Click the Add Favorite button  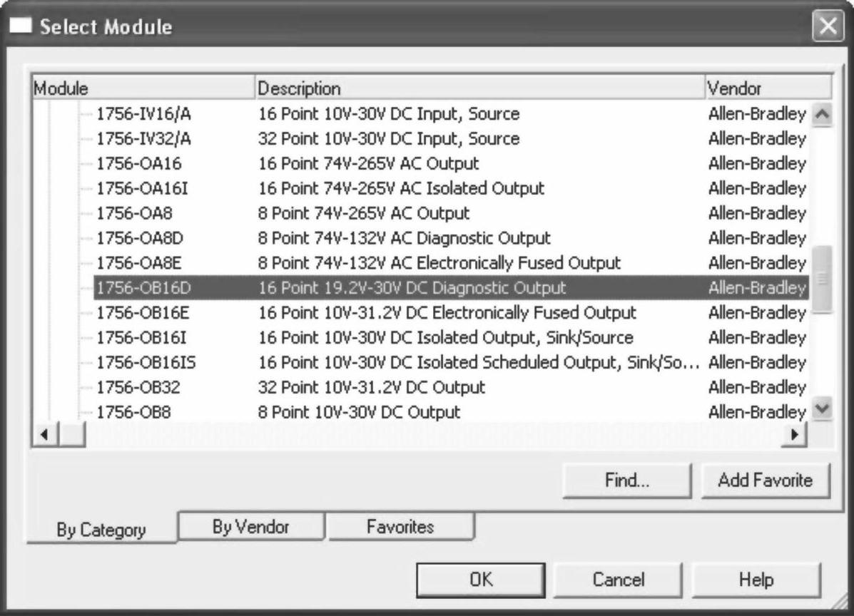coord(766,481)
